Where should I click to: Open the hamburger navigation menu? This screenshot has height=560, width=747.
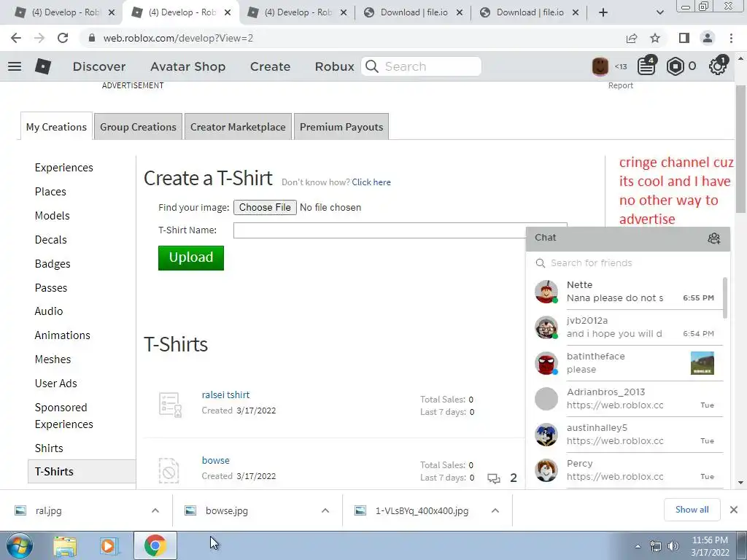point(15,66)
